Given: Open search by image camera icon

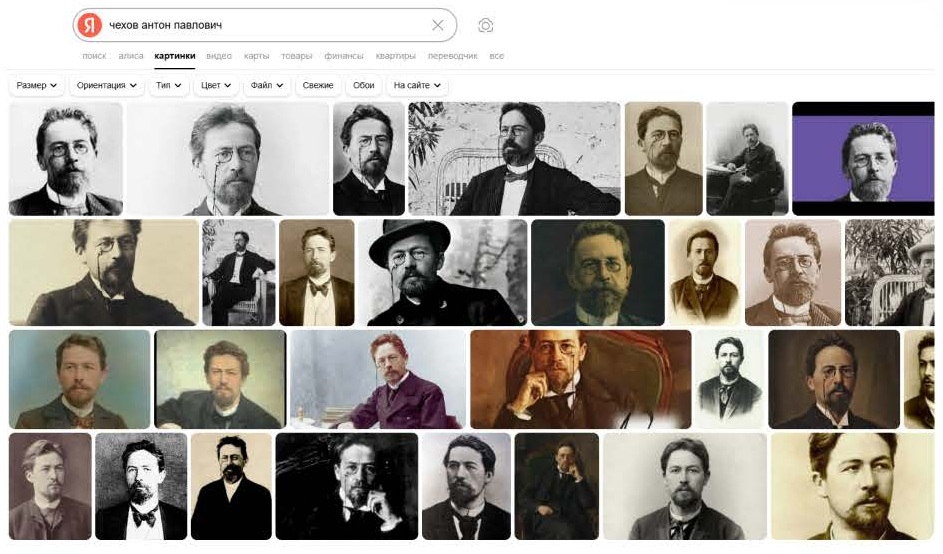Looking at the screenshot, I should point(485,25).
